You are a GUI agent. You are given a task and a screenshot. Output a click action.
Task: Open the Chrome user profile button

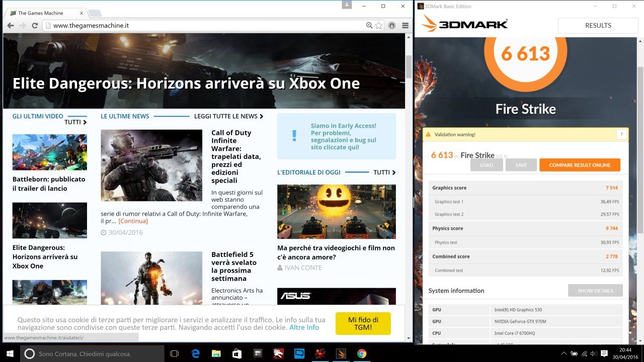tap(347, 5)
